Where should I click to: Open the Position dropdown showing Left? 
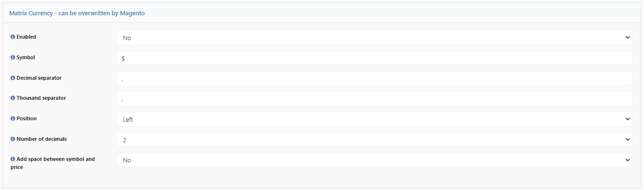pyautogui.click(x=374, y=119)
